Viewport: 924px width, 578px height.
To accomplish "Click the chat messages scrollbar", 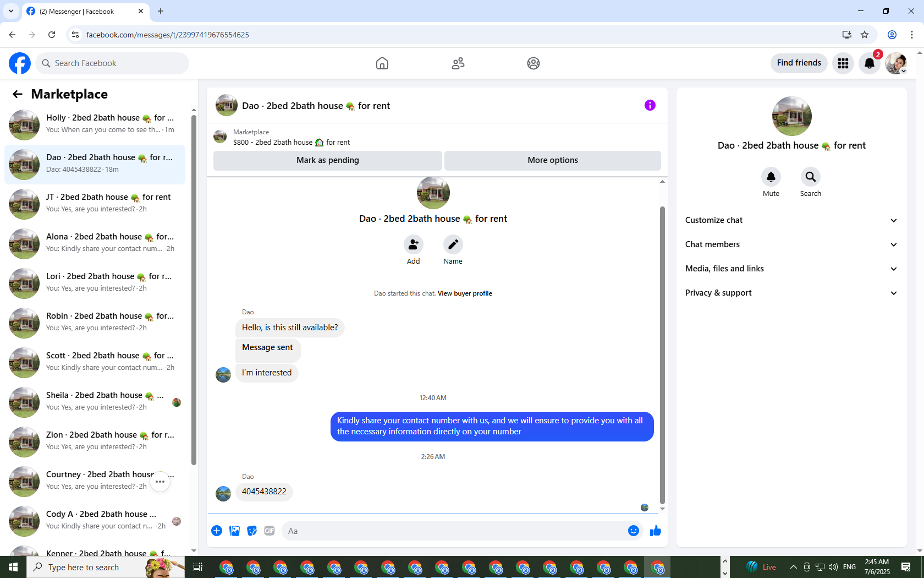I will click(662, 355).
